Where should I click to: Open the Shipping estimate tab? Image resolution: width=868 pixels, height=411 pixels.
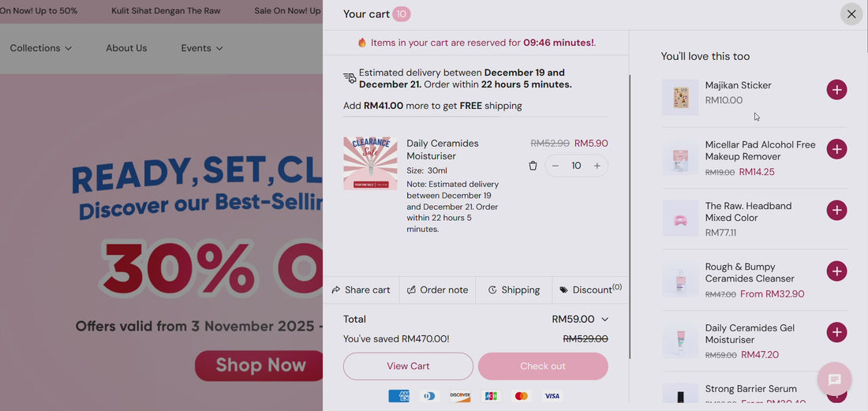(514, 290)
